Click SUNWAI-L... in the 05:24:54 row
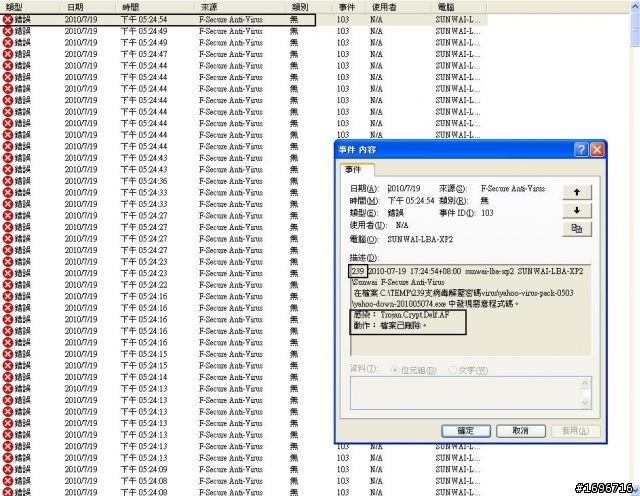 tap(458, 19)
